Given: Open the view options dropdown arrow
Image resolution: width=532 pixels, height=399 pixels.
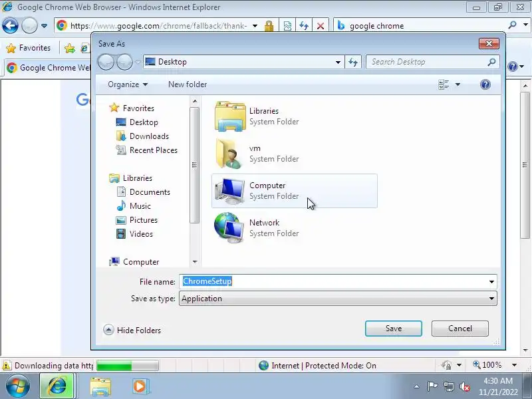Looking at the screenshot, I should pyautogui.click(x=458, y=84).
